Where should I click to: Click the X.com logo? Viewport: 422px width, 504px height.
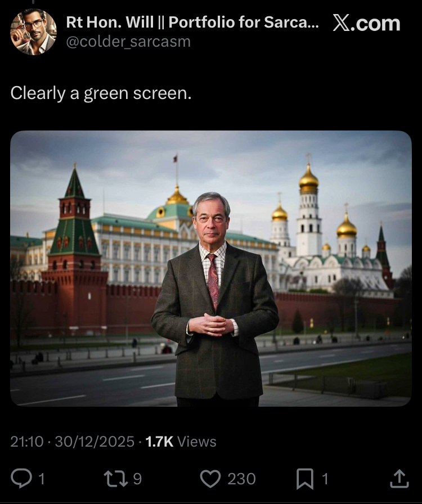[366, 23]
